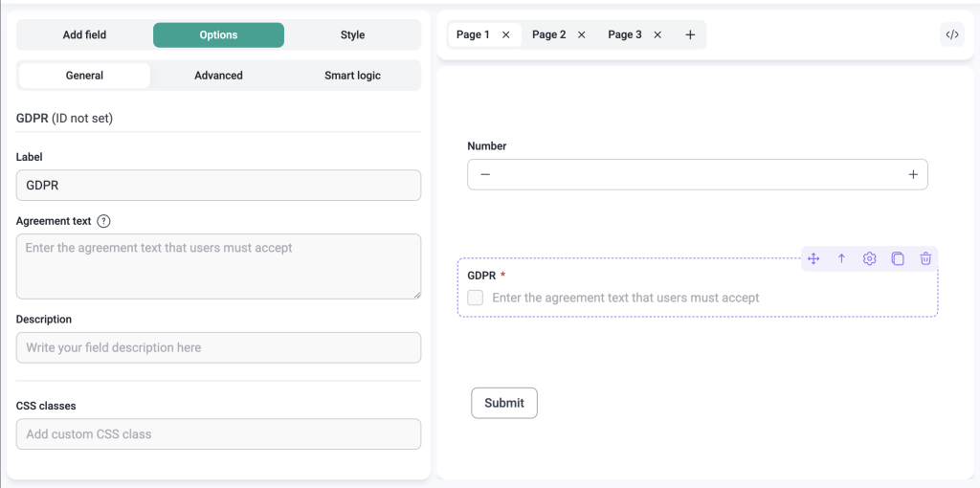Select the General sub-tab

pos(84,76)
